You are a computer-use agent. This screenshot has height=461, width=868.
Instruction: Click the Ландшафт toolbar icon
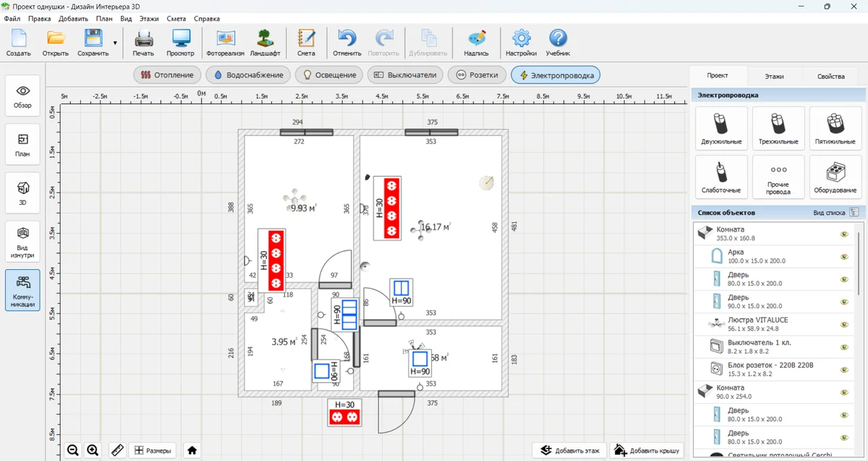(x=265, y=43)
